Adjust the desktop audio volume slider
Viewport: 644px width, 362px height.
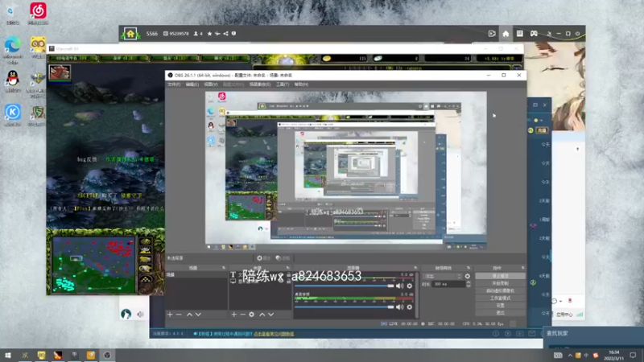(345, 307)
